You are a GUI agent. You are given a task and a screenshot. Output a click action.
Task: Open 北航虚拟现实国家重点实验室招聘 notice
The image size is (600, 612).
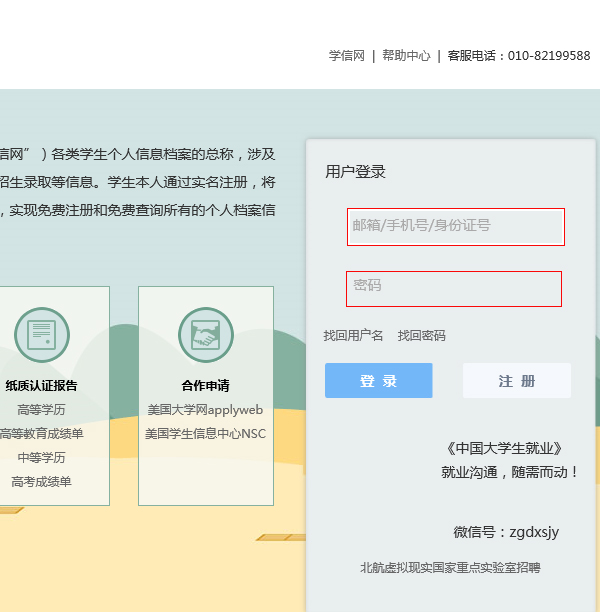(x=450, y=568)
